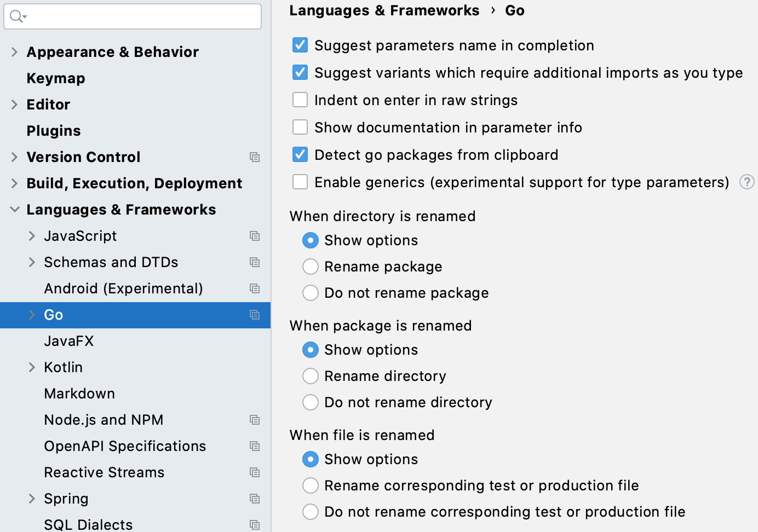Open Keymap settings page
Viewport: 758px width, 532px height.
click(x=56, y=78)
